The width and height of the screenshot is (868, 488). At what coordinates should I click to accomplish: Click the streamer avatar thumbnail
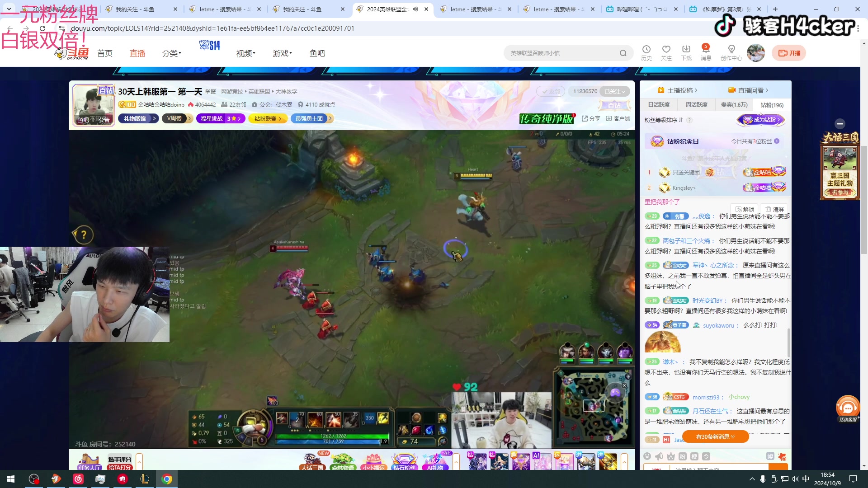tap(94, 105)
